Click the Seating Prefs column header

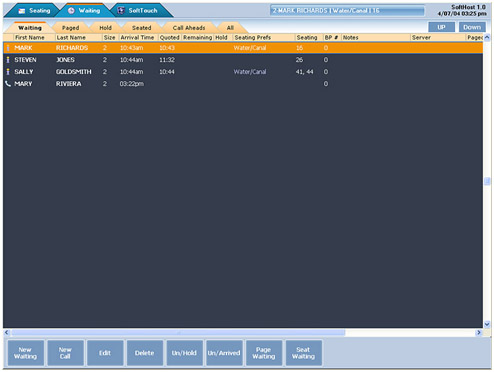[x=263, y=38]
